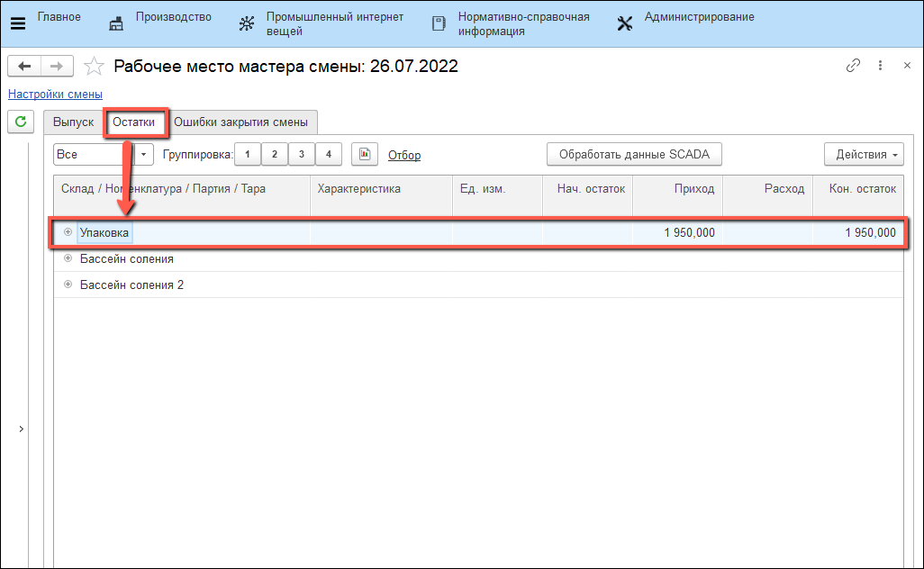
Task: Open the main hamburger menu
Action: pos(18,23)
